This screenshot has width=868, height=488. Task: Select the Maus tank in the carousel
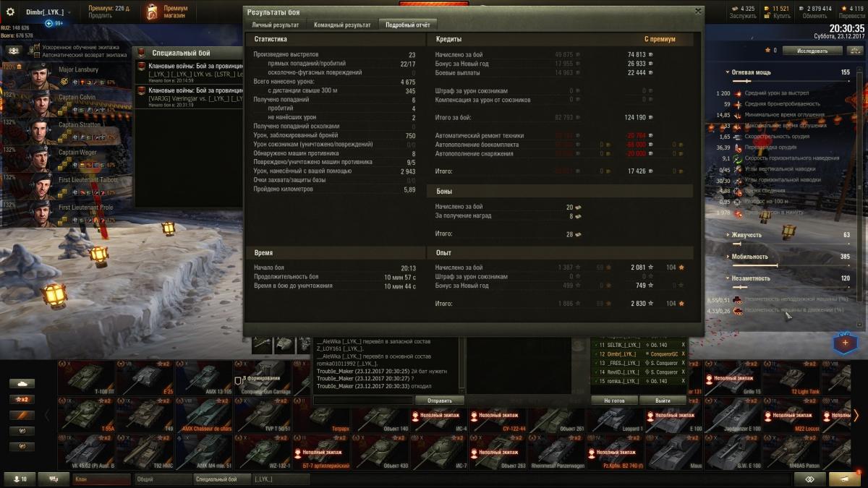click(675, 453)
